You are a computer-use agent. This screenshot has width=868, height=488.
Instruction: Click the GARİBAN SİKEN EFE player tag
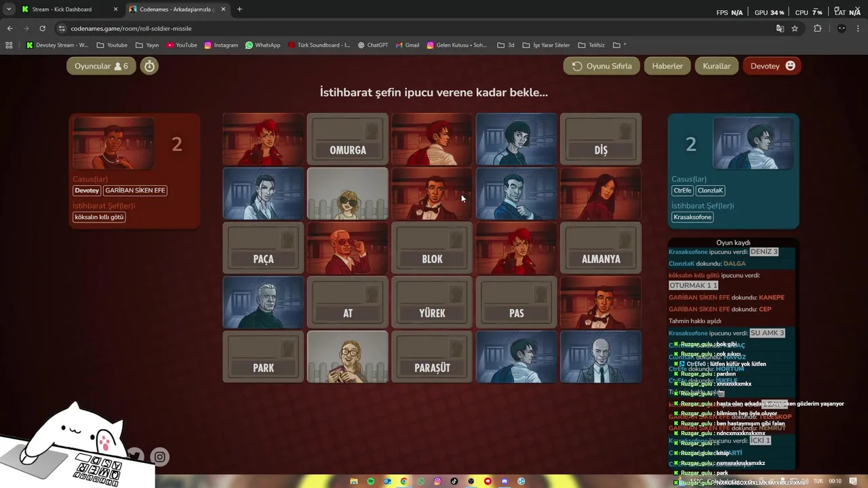(x=135, y=190)
